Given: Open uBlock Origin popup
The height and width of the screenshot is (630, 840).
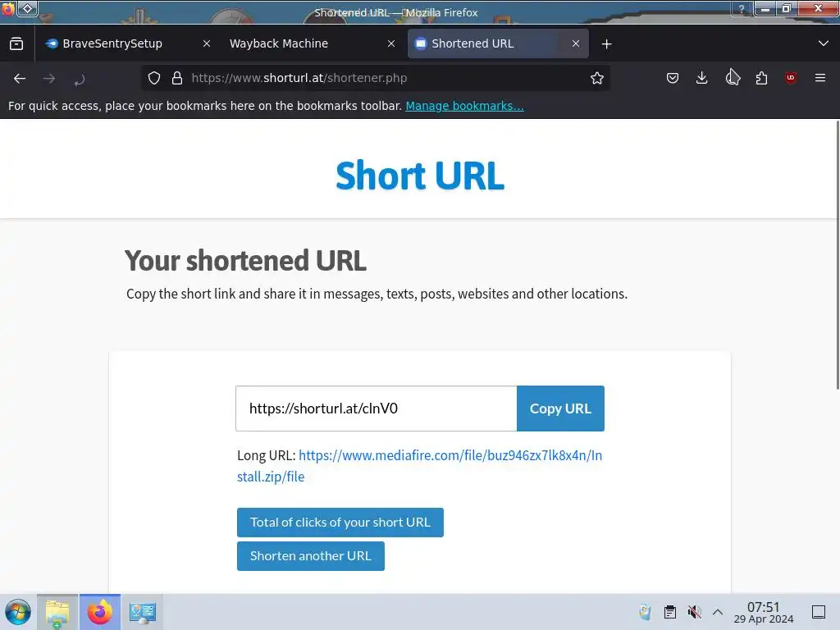Looking at the screenshot, I should pyautogui.click(x=791, y=78).
